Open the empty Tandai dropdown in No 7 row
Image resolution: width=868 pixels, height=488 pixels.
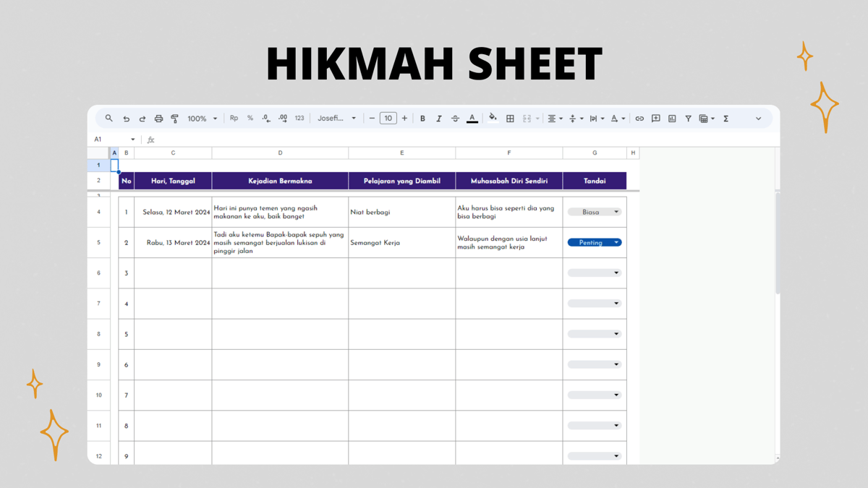click(x=595, y=395)
